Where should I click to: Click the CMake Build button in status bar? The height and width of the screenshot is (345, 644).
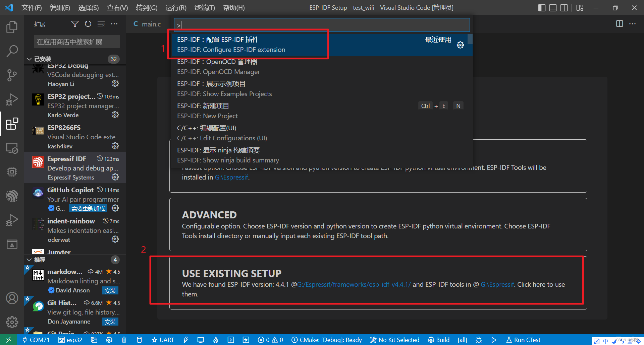tap(439, 340)
